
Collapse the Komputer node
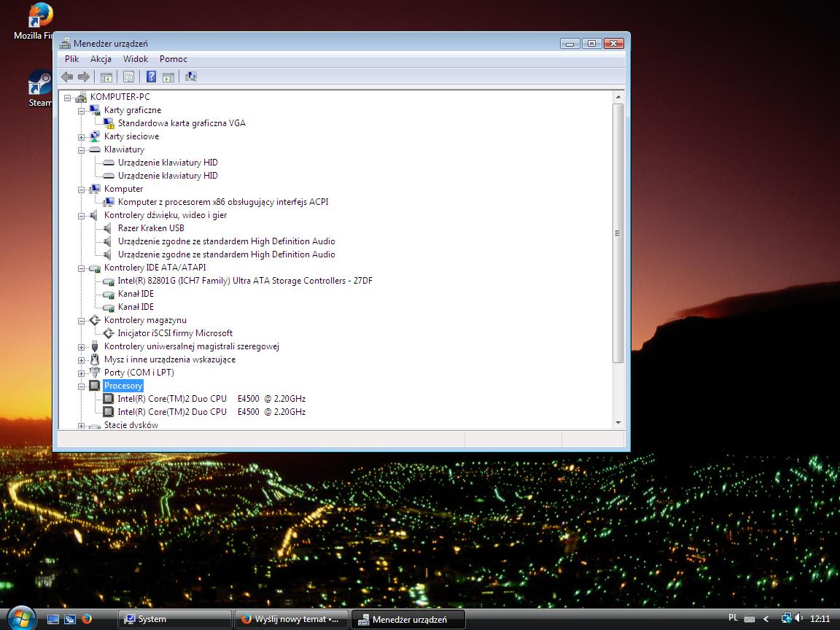[x=82, y=190]
